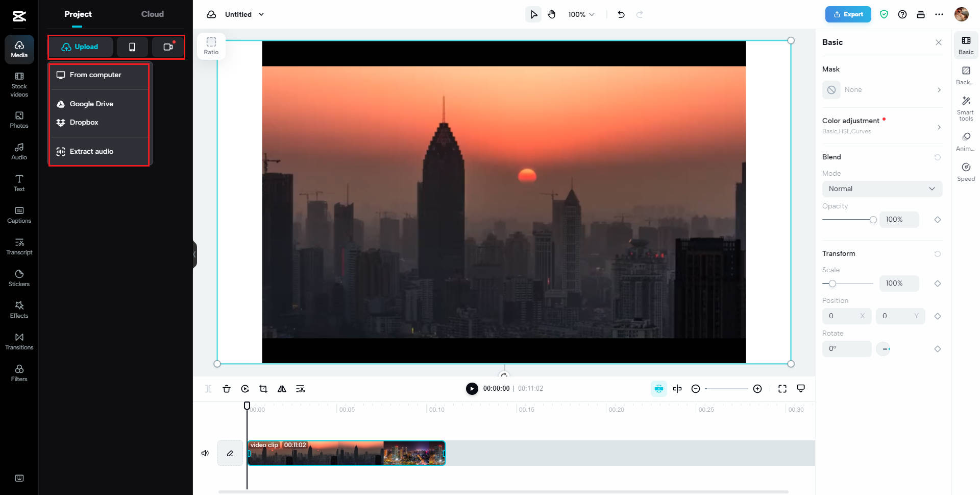980x495 pixels.
Task: Open the layout panel icon in header
Action: [921, 14]
